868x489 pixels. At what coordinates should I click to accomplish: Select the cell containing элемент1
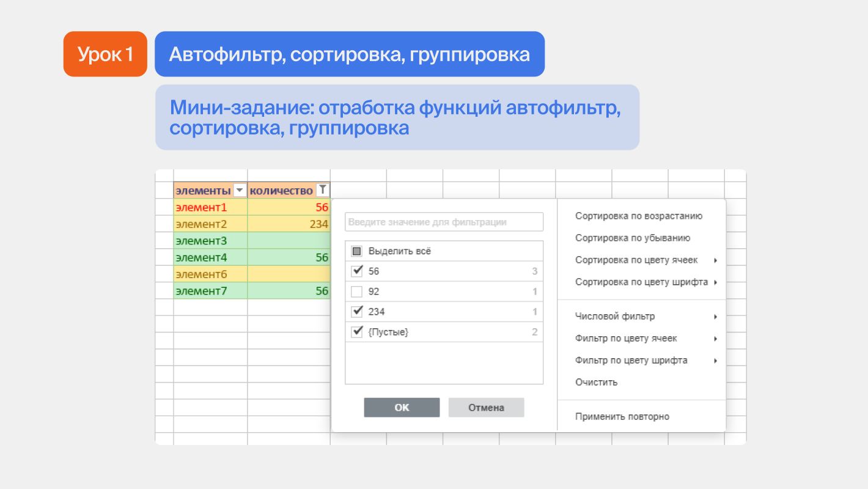click(x=210, y=207)
